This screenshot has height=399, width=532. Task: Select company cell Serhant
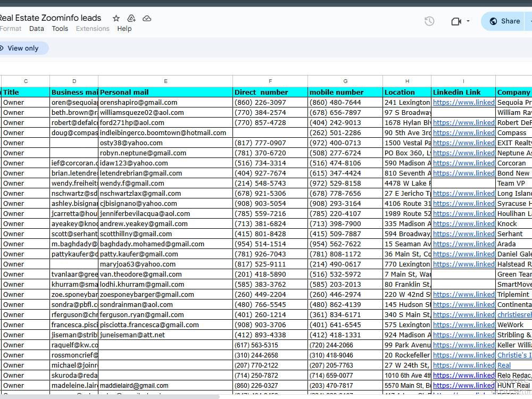(514, 234)
